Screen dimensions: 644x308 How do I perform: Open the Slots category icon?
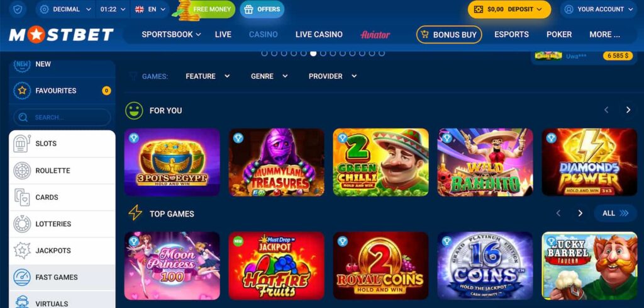click(x=22, y=144)
